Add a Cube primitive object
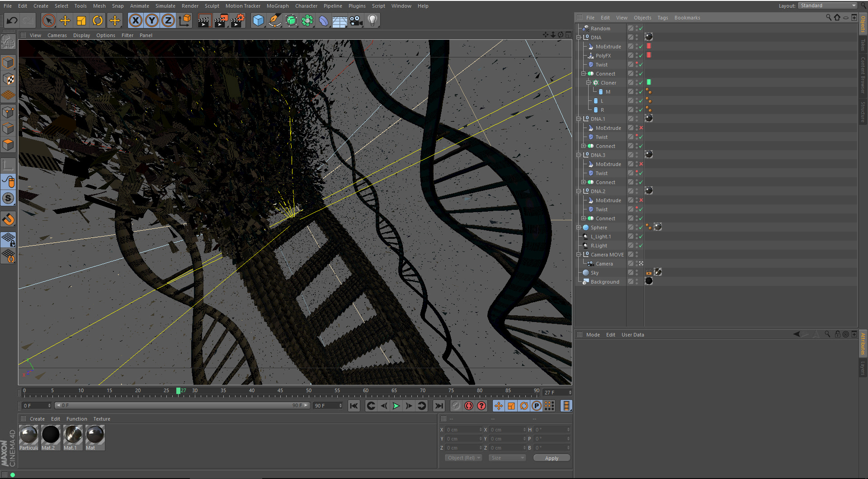 258,20
